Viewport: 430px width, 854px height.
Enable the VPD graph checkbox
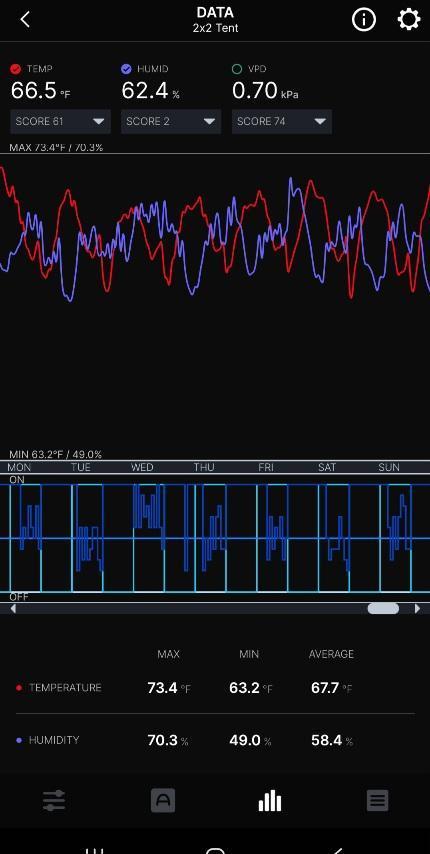click(237, 69)
